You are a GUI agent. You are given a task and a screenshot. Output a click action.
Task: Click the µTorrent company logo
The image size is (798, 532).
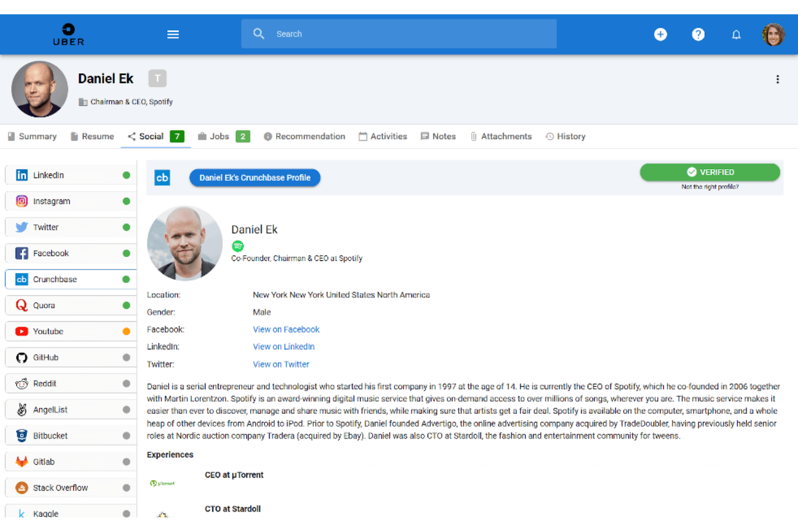point(162,483)
